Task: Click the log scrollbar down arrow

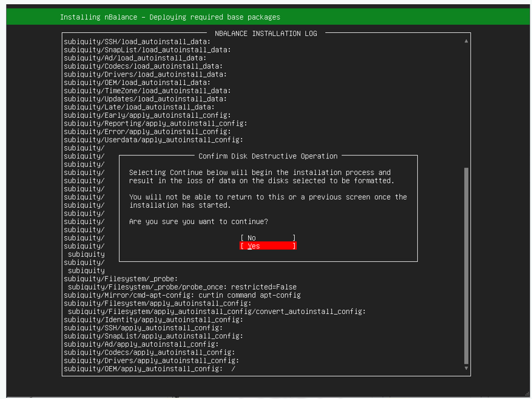Action: [466, 368]
